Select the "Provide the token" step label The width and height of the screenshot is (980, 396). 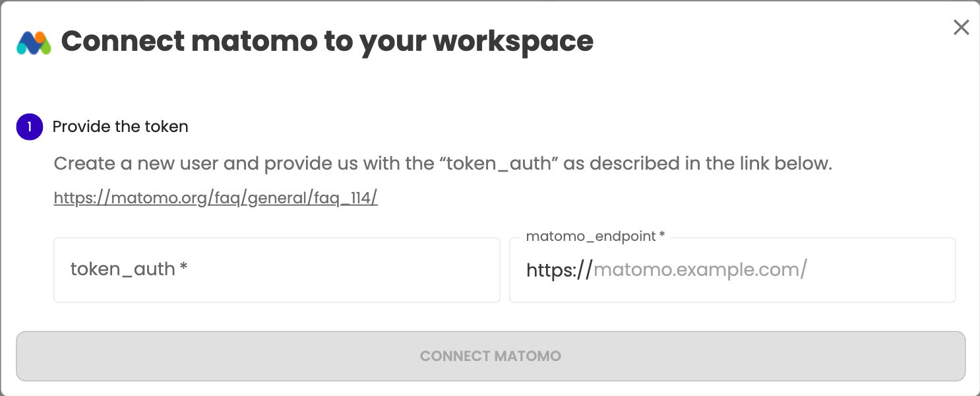click(x=121, y=127)
